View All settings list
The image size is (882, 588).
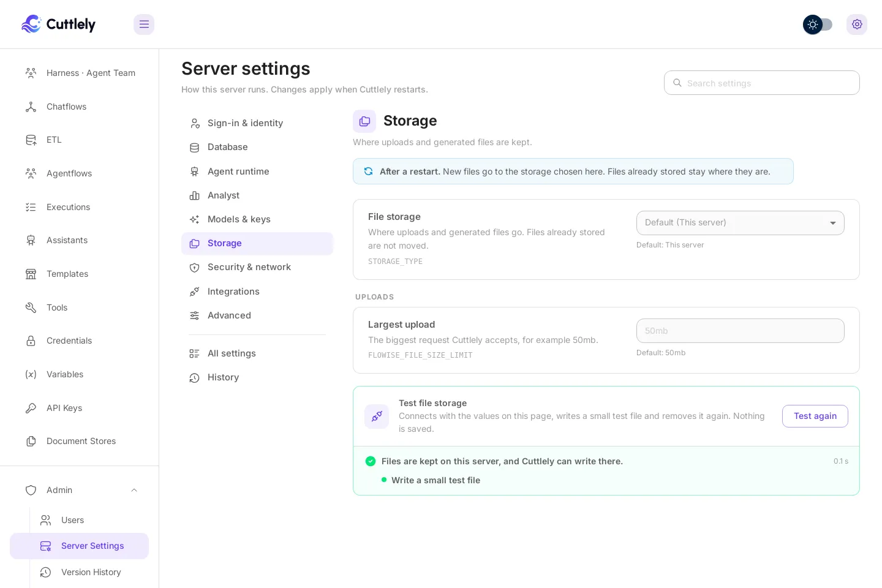(x=257, y=353)
